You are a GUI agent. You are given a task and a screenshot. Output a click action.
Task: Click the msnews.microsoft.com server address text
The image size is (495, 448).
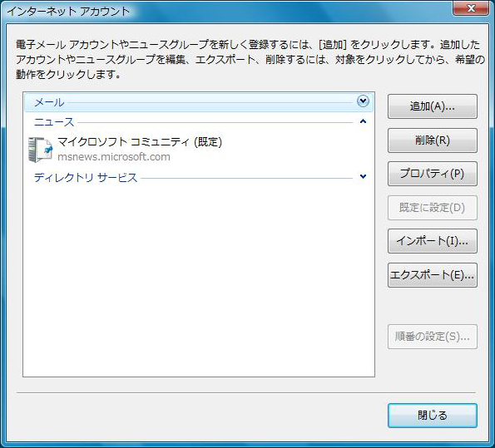tap(114, 157)
